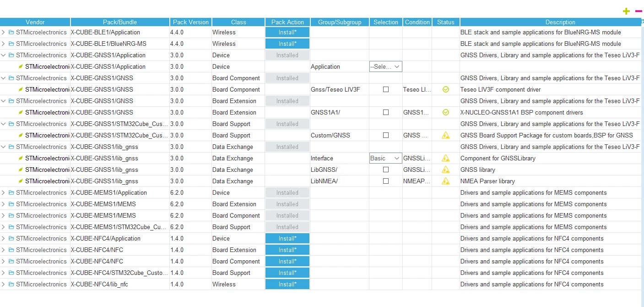Expand X-CUBE-NFC4/NFC Board Extension row

click(4, 250)
